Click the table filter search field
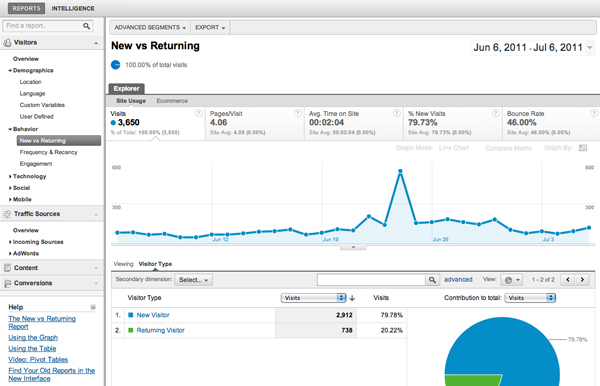Image resolution: width=600 pixels, height=386 pixels. [x=371, y=280]
